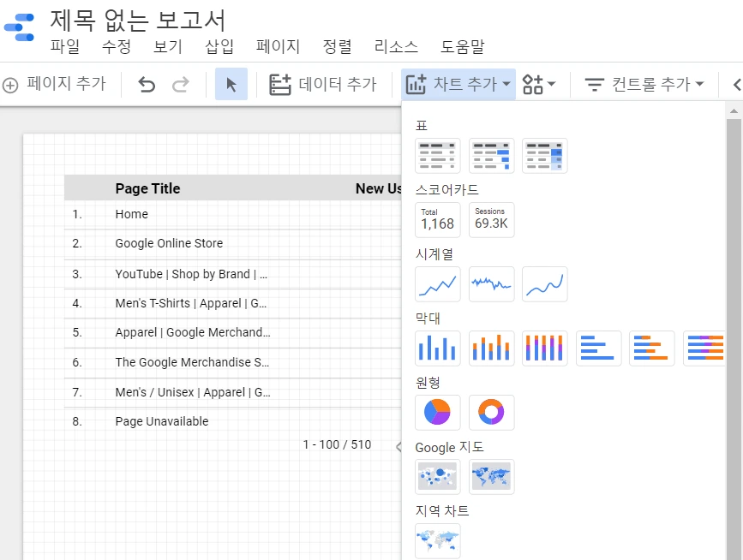Insert a 100% stacked horizontal bar chart
The image size is (743, 560).
click(704, 349)
